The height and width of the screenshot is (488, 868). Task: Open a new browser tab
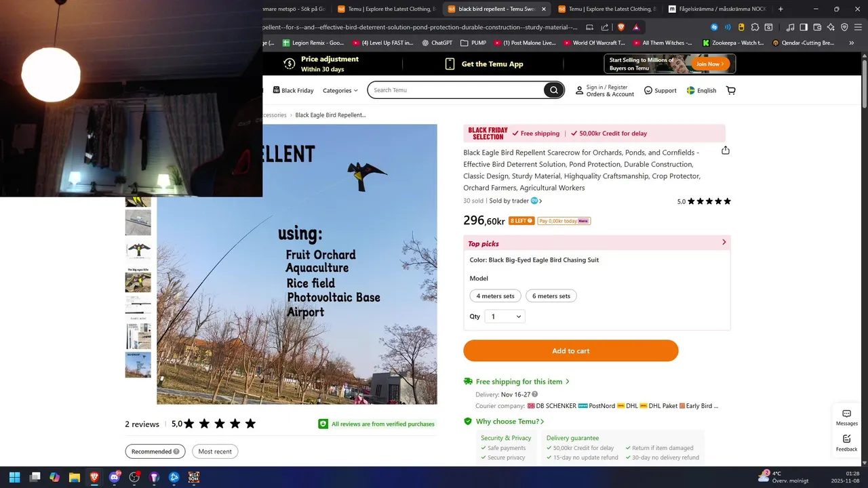[x=781, y=9]
